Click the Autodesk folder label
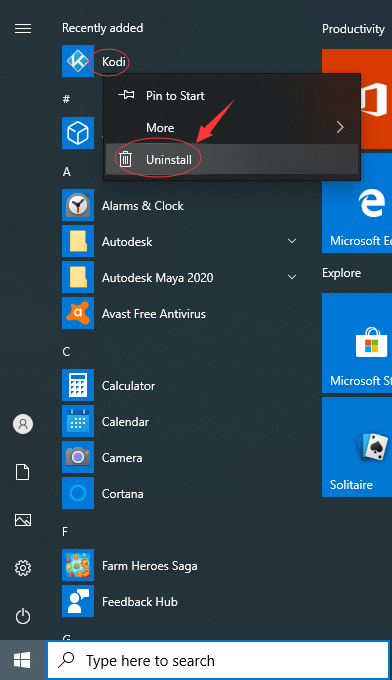The image size is (392, 680). coord(127,242)
